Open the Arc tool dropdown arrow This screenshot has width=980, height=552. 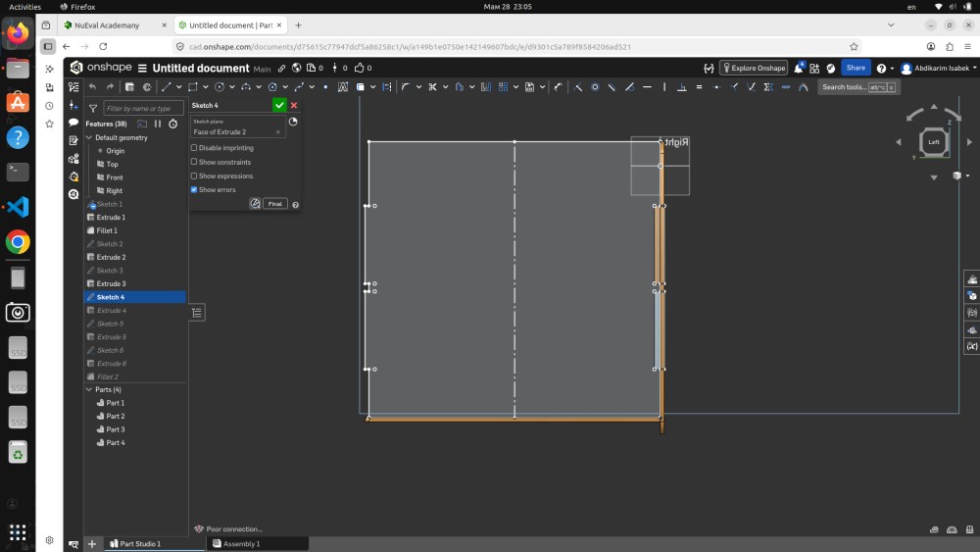258,87
